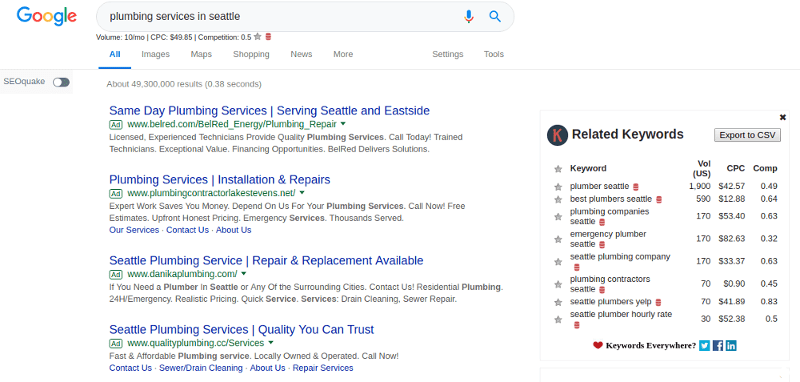The image size is (800, 382).
Task: Star the searched keyword under search box
Action: (258, 37)
